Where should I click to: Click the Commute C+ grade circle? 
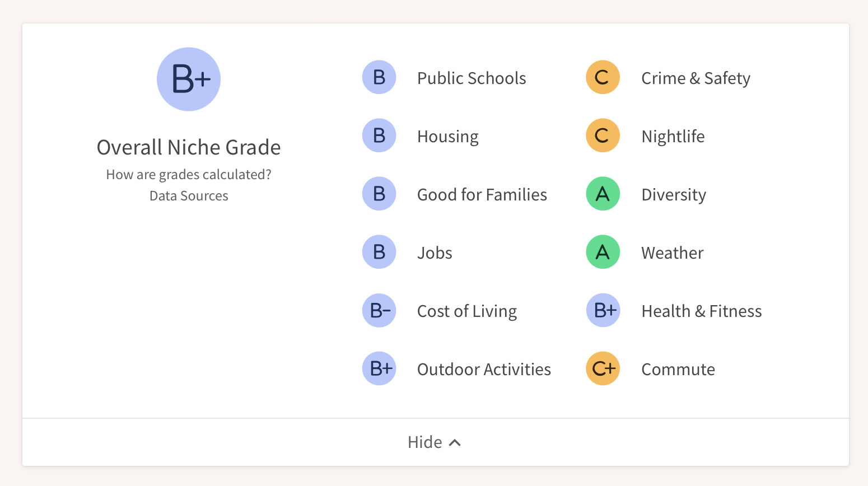603,368
